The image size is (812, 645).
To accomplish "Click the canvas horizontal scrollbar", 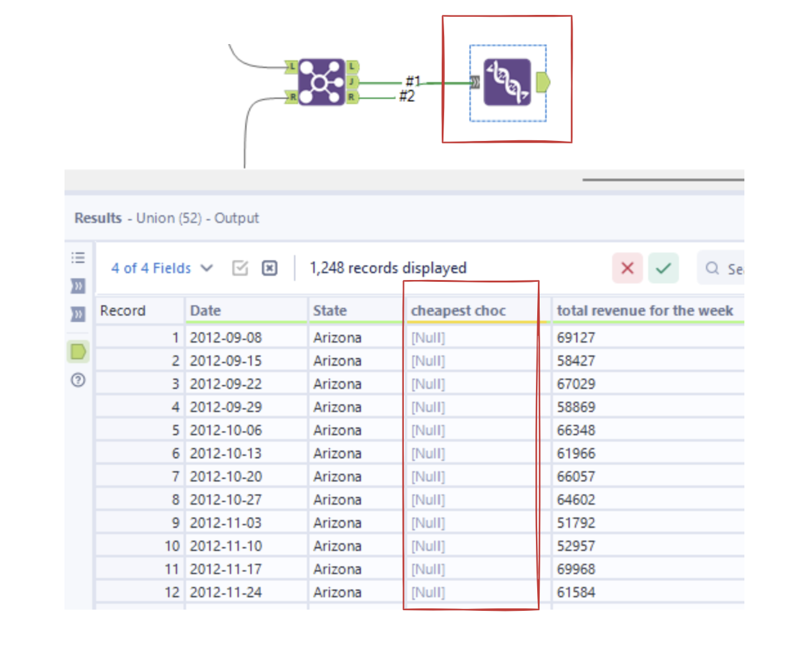I will click(663, 180).
